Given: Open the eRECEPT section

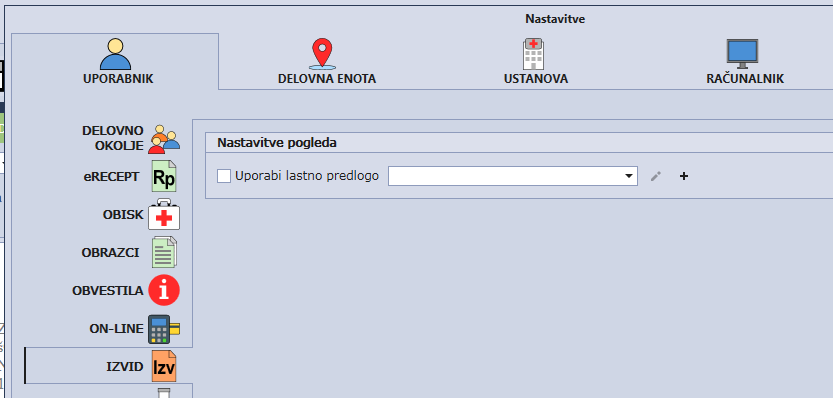Looking at the screenshot, I should (111, 176).
